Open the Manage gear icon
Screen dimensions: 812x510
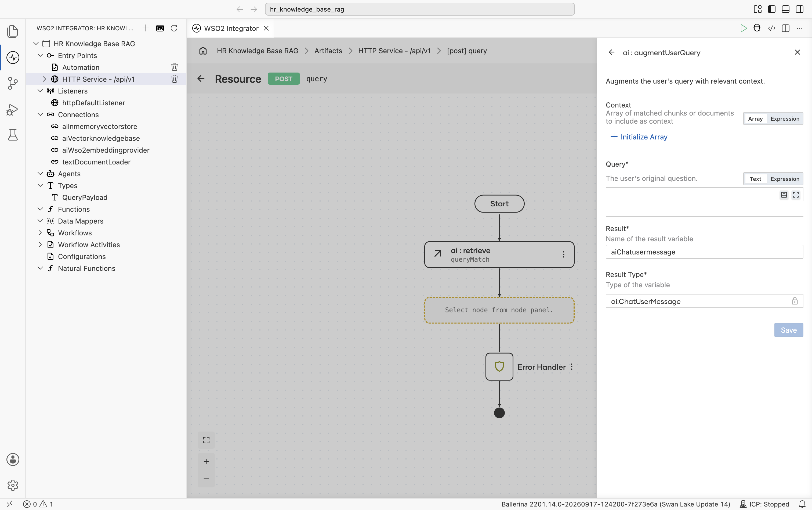(13, 485)
